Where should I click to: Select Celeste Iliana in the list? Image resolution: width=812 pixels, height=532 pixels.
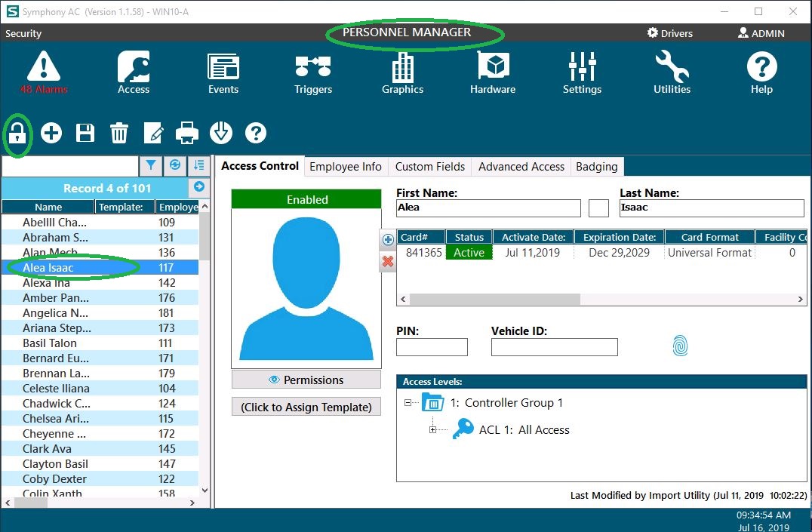(x=100, y=388)
